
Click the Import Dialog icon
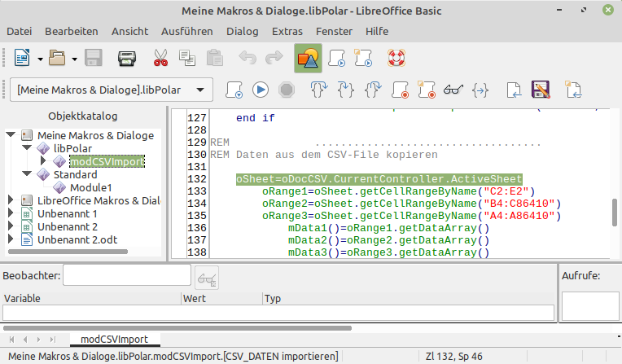(x=573, y=90)
